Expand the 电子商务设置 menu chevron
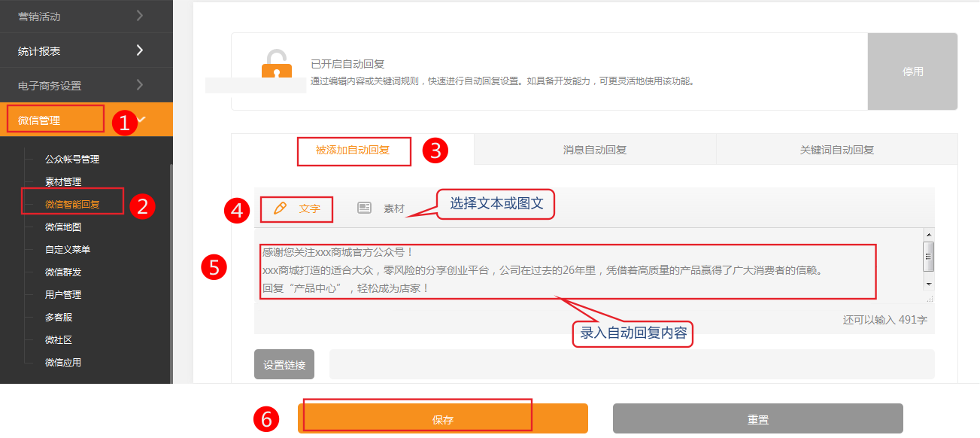This screenshot has width=980, height=438. click(140, 85)
